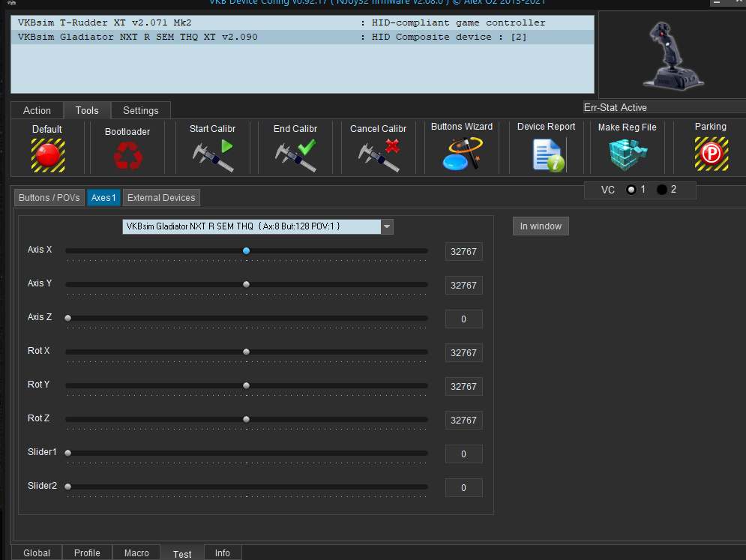The height and width of the screenshot is (560, 746).
Task: Click the Rot Z slider handle
Action: coord(246,420)
